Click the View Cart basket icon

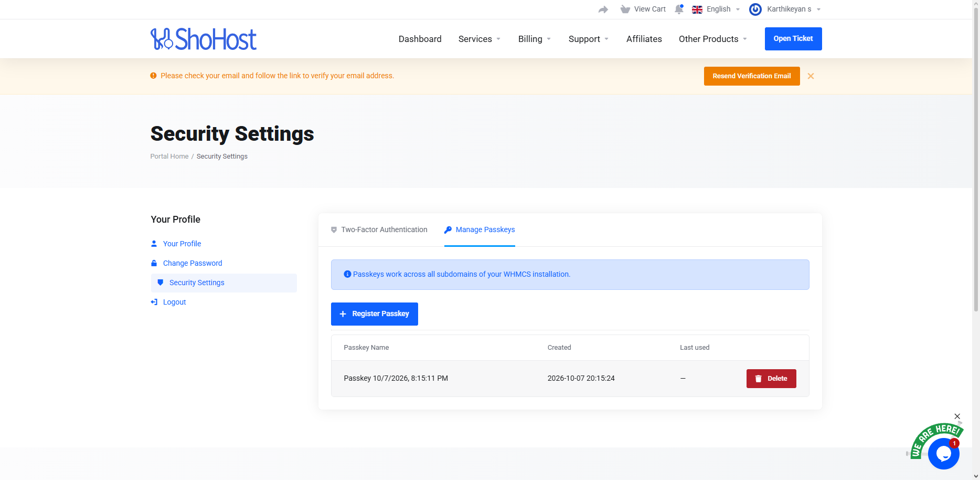click(625, 9)
